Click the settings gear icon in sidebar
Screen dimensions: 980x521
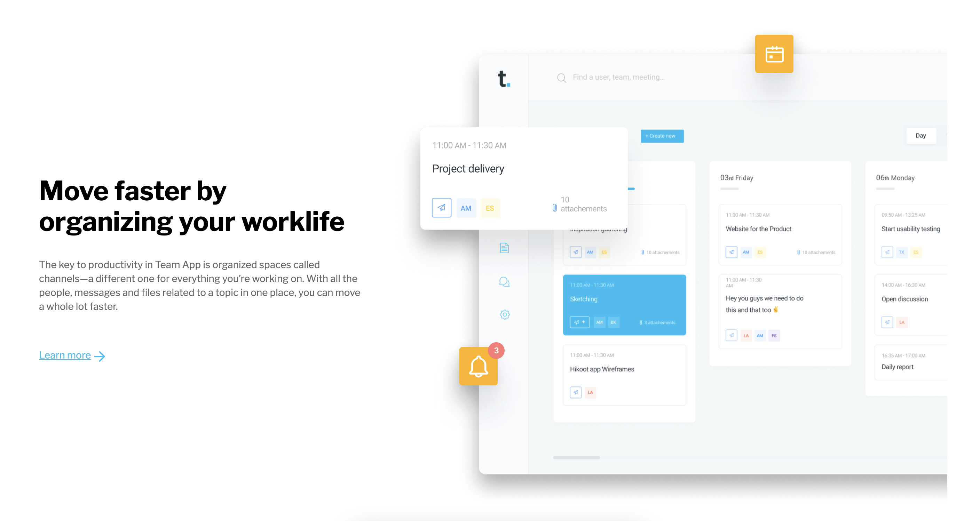point(505,315)
